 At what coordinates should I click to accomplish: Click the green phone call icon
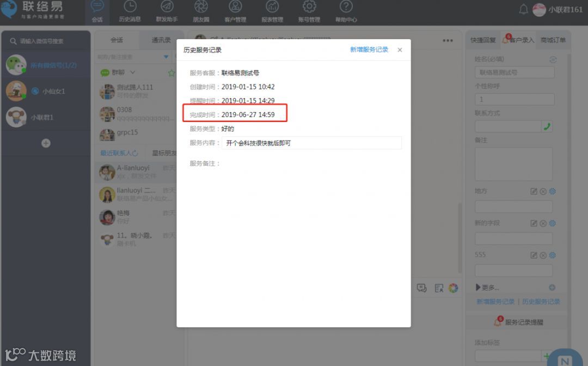click(x=548, y=126)
